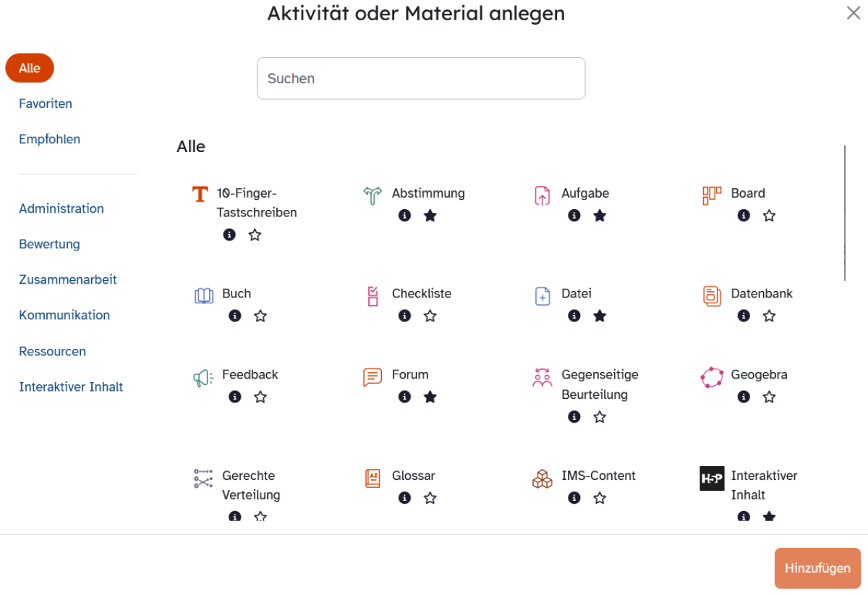Viewport: 868px width, 595px height.
Task: Add Board to favorites with star
Action: [770, 216]
